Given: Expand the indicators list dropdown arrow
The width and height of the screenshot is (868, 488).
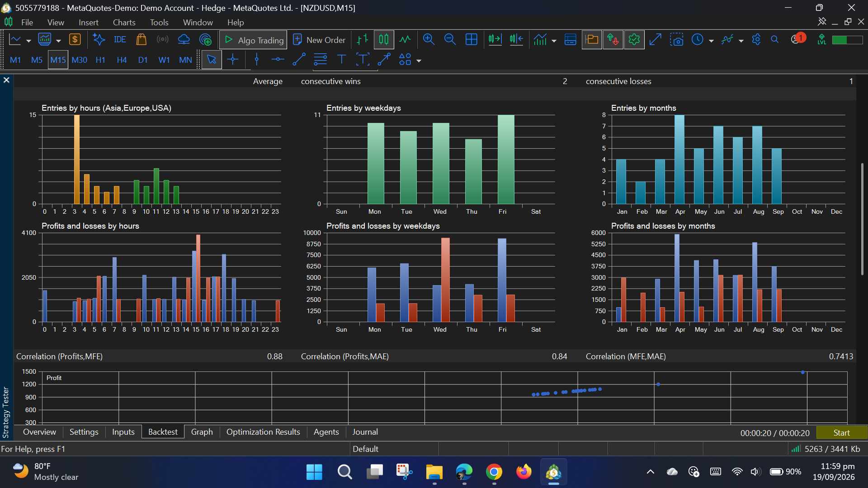Looking at the screenshot, I should [554, 41].
